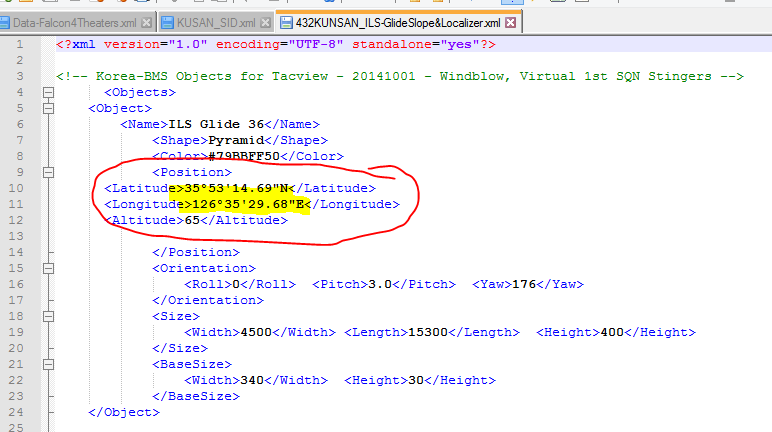Image resolution: width=772 pixels, height=432 pixels.
Task: Click the Shape value Pyramid
Action: click(x=236, y=140)
